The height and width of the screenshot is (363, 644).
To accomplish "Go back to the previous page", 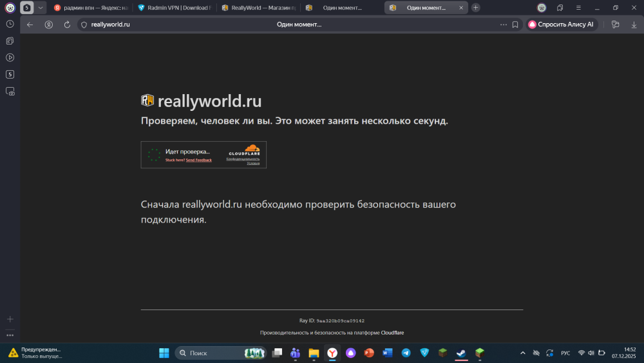I will tap(30, 25).
